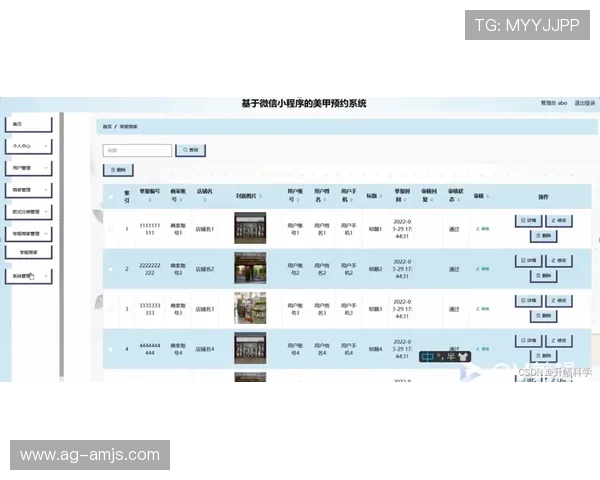
Task: Click 删除 for row 1
Action: coord(543,236)
